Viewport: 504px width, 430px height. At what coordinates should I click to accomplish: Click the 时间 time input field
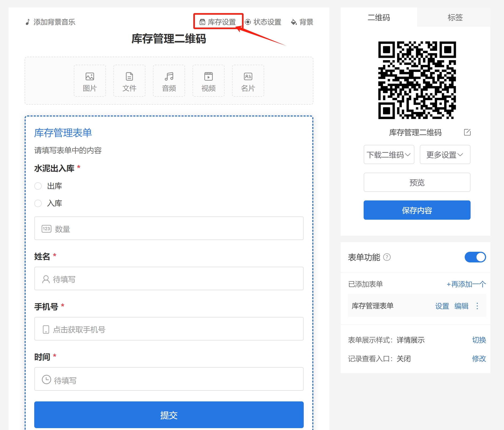pyautogui.click(x=169, y=379)
